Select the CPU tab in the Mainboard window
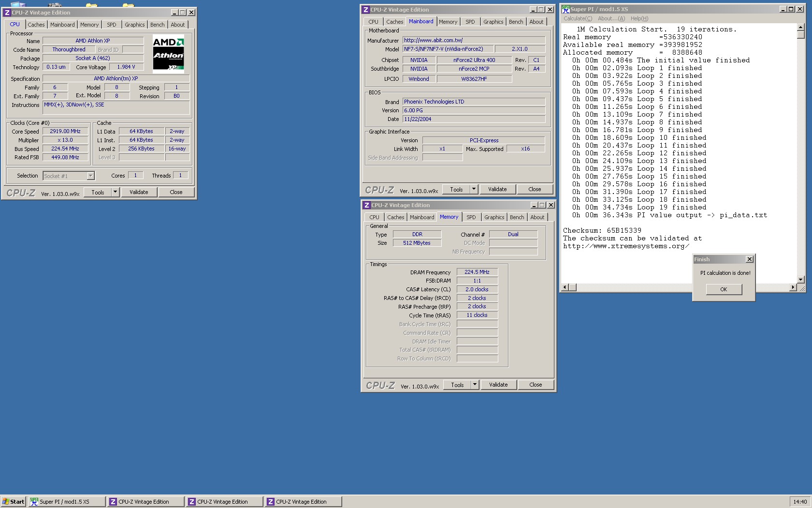The image size is (812, 508). coord(373,22)
